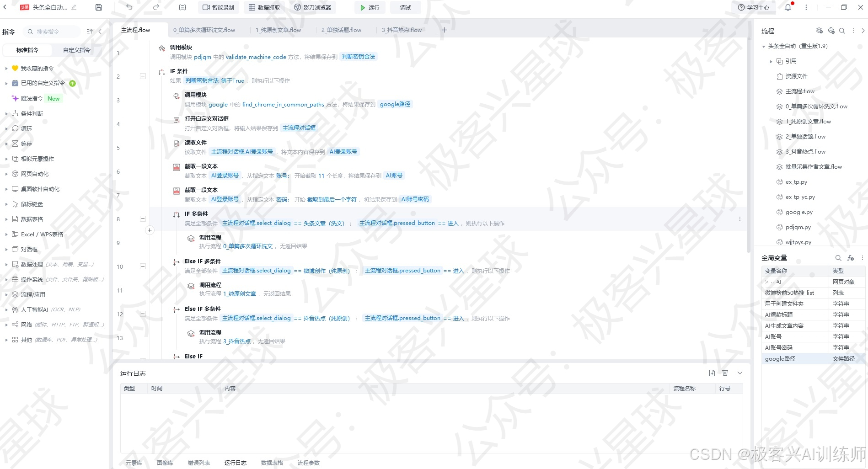Open the top-right three-dot more menu
Viewport: 868px width, 469px height.
click(806, 7)
